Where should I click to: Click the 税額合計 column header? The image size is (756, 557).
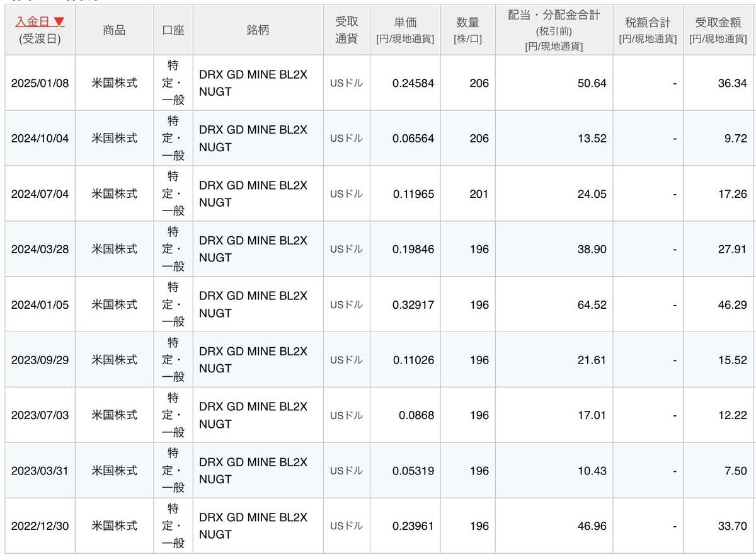click(647, 30)
